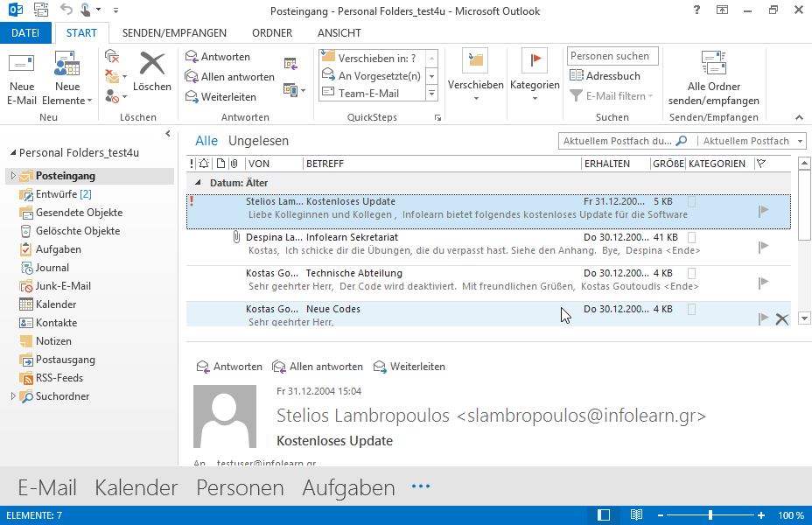The width and height of the screenshot is (812, 525).
Task: Open more navigation options (three dots)
Action: 421,486
